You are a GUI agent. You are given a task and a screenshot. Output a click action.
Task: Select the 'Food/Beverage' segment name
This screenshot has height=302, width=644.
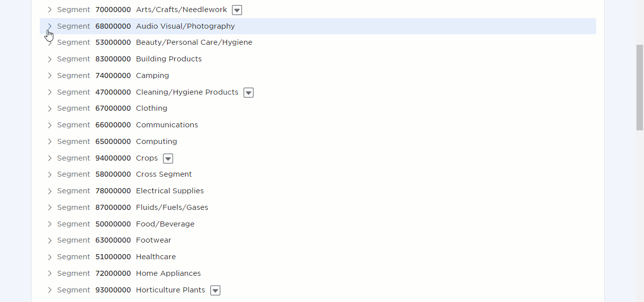coord(165,224)
